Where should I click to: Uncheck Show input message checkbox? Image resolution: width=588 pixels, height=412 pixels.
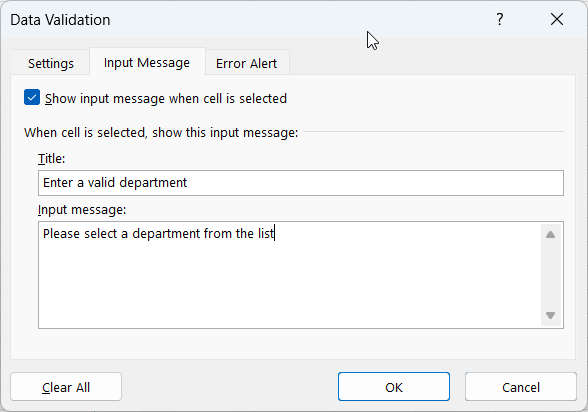[32, 97]
